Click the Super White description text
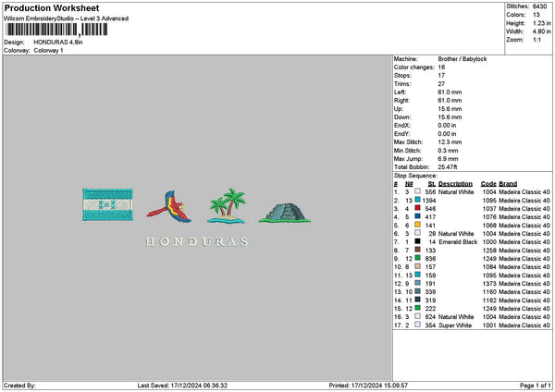 click(x=455, y=325)
